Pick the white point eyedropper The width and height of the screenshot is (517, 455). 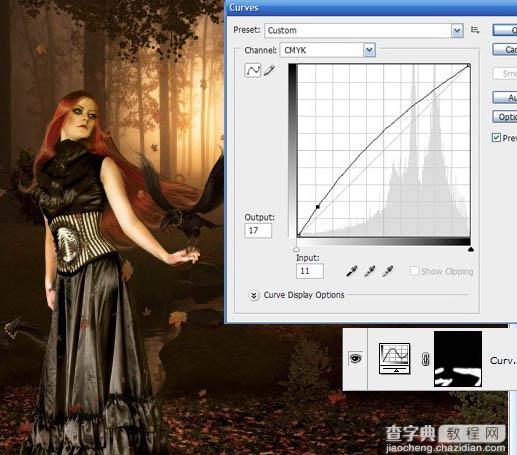click(x=388, y=271)
